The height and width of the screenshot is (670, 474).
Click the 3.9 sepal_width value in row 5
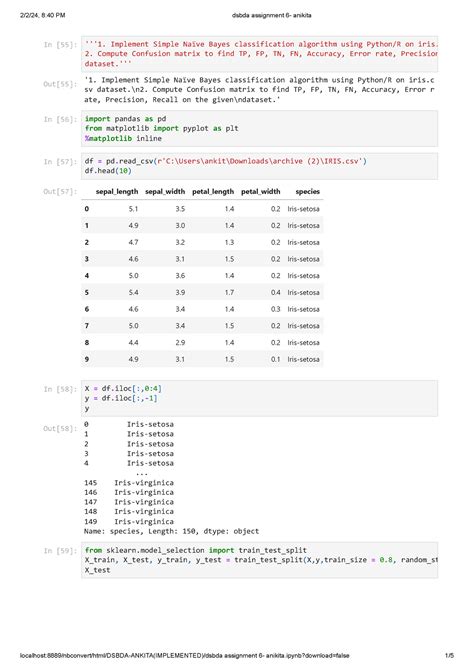pyautogui.click(x=180, y=292)
